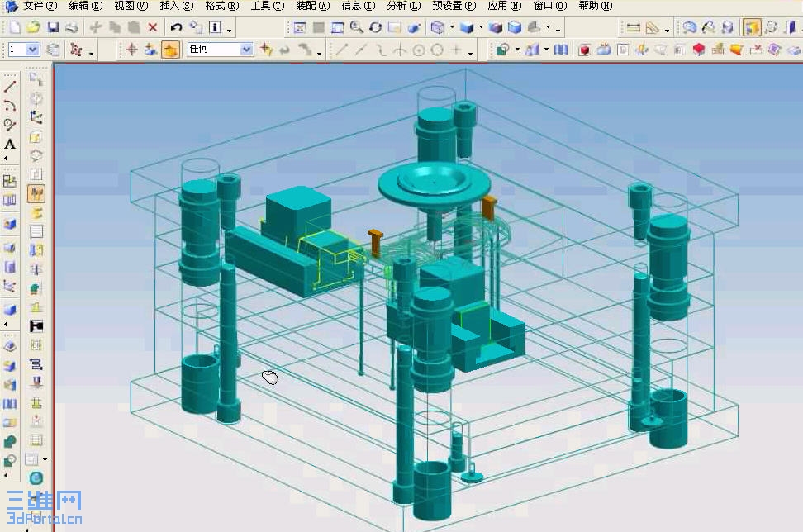Click the Information (i) icon
This screenshot has height=532, width=803.
[x=215, y=27]
